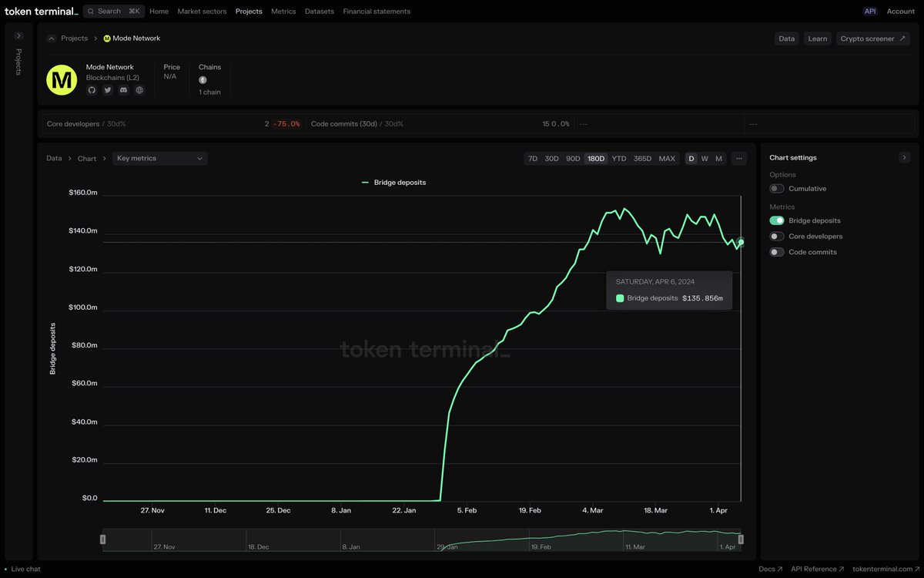924x578 pixels.
Task: Visit Mode Network's website via globe icon
Action: coord(139,89)
